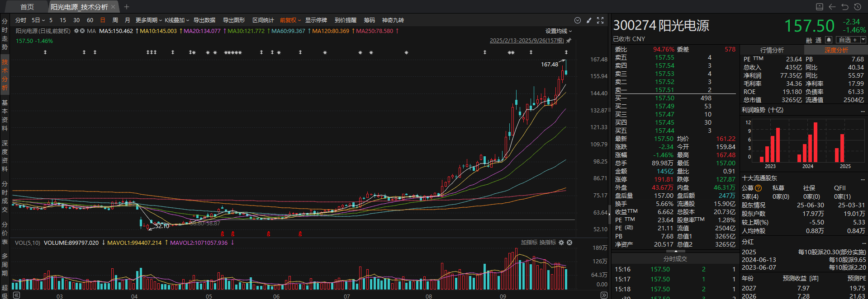Viewport: 868px width, 299px height.
Task: Open the 设置均线 dropdown
Action: (559, 31)
